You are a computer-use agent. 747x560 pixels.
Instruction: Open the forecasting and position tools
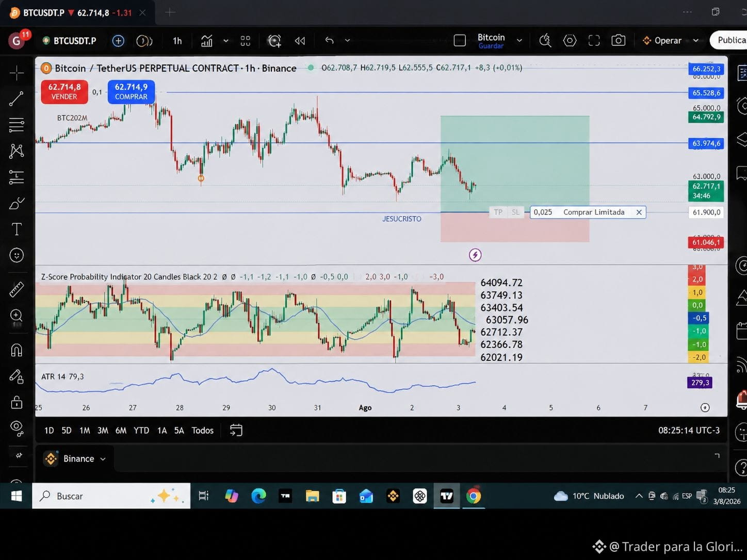tap(17, 177)
